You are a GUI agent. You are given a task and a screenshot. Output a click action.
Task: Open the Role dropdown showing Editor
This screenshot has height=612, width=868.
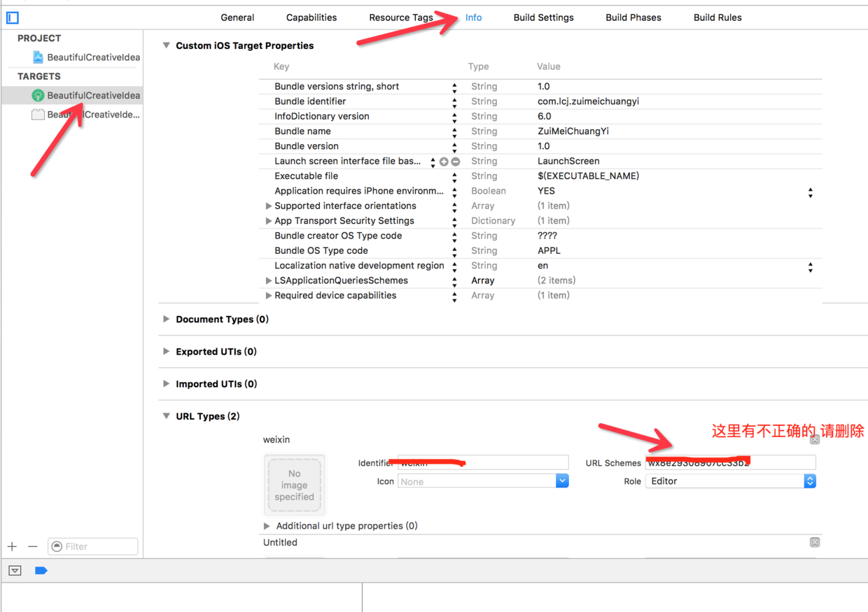(730, 481)
